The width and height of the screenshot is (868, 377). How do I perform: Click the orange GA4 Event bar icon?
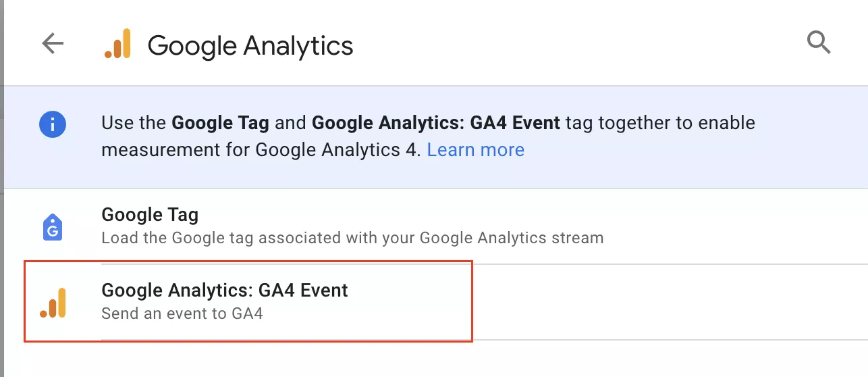coord(53,302)
